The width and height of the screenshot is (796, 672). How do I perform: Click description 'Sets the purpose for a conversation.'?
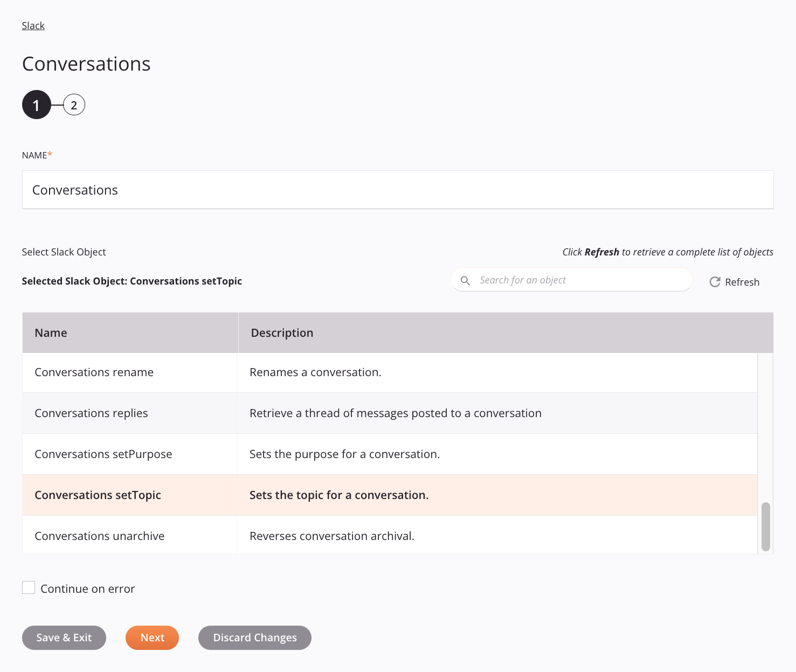click(344, 454)
